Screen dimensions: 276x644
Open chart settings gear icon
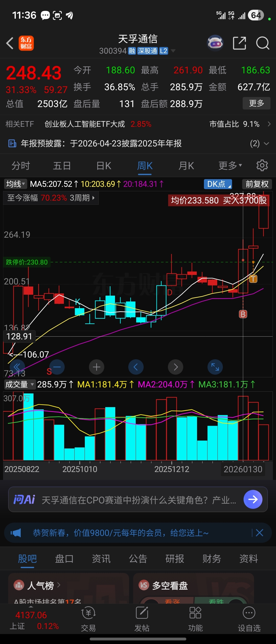click(262, 166)
